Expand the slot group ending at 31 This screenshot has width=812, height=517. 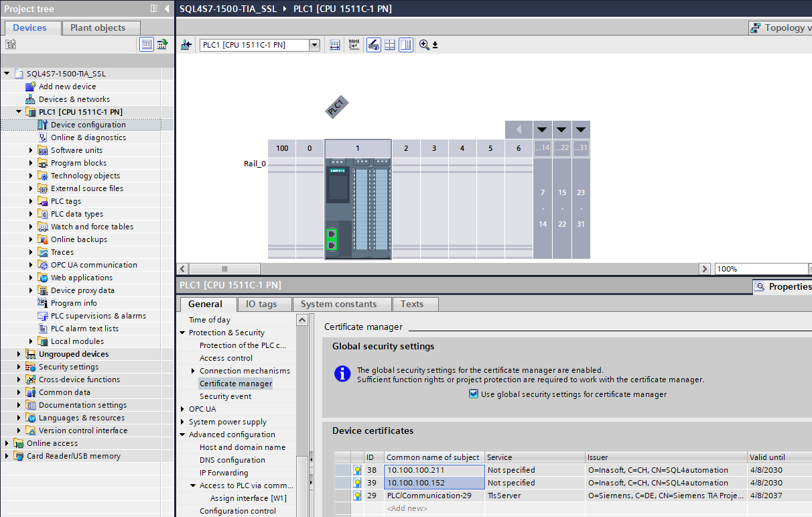tap(581, 129)
